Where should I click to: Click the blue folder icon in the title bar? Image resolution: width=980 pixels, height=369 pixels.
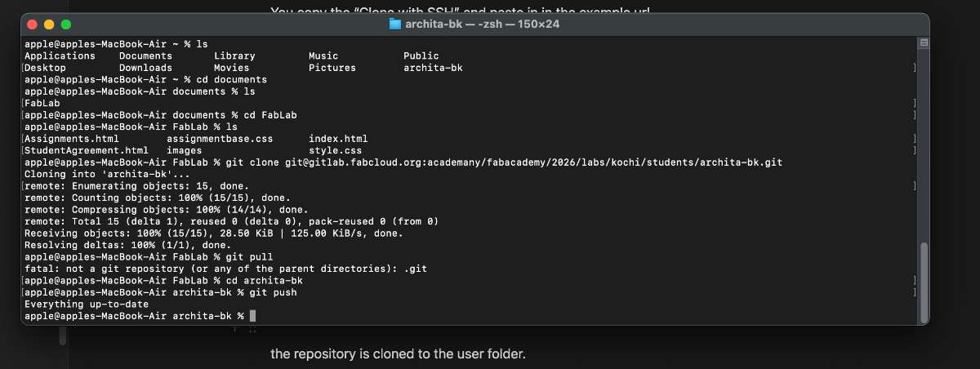pos(398,24)
